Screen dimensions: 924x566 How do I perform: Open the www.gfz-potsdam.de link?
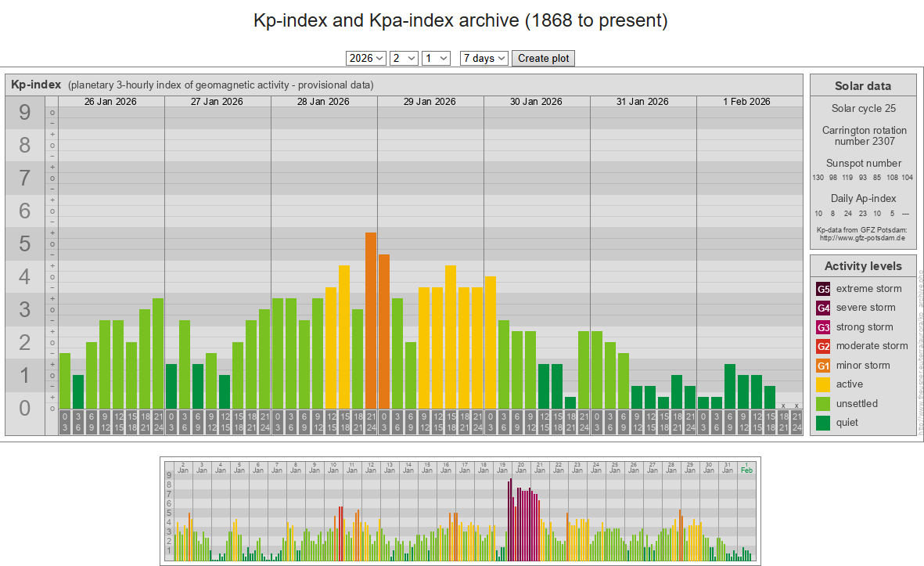[863, 237]
